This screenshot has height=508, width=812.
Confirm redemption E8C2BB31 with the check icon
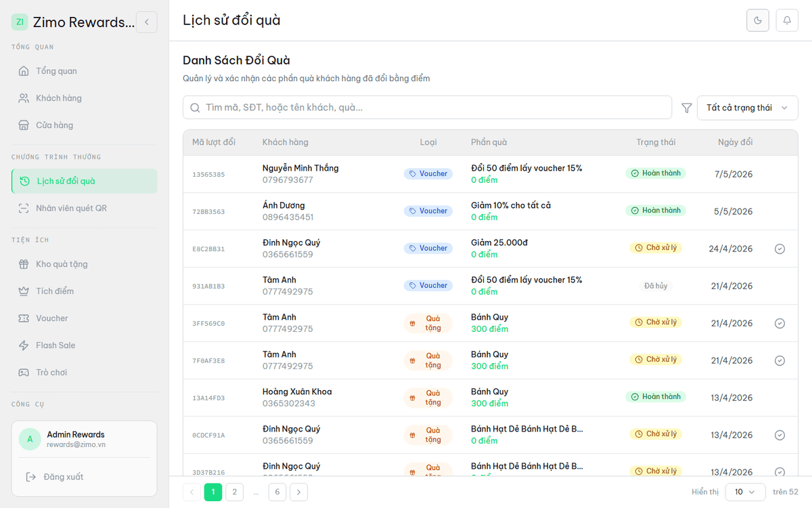(x=780, y=249)
